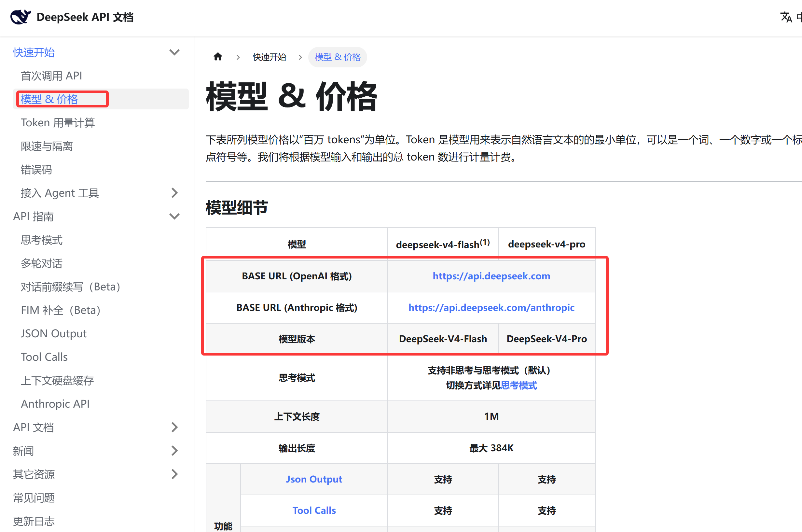The width and height of the screenshot is (802, 532).
Task: Open Tool Calls link in table
Action: (x=314, y=510)
